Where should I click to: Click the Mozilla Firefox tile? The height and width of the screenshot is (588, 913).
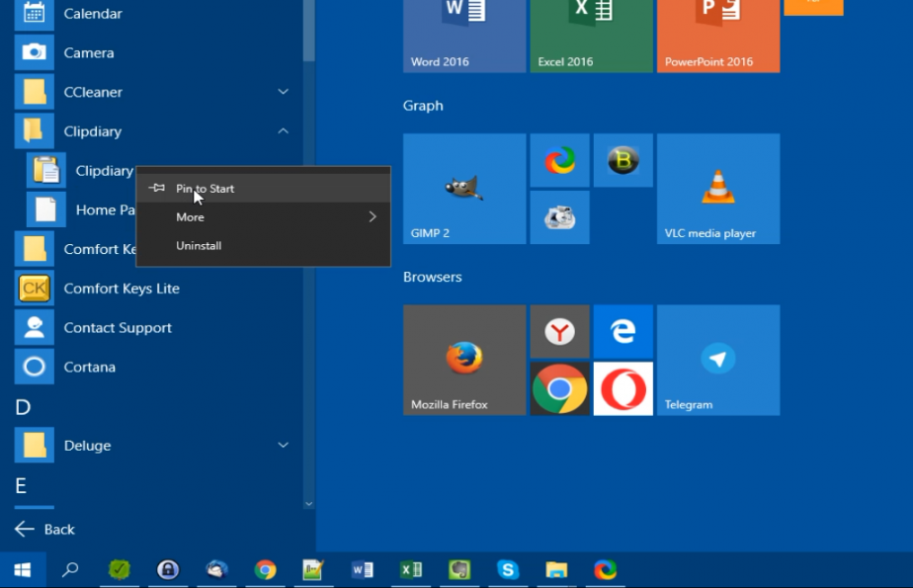pyautogui.click(x=464, y=360)
